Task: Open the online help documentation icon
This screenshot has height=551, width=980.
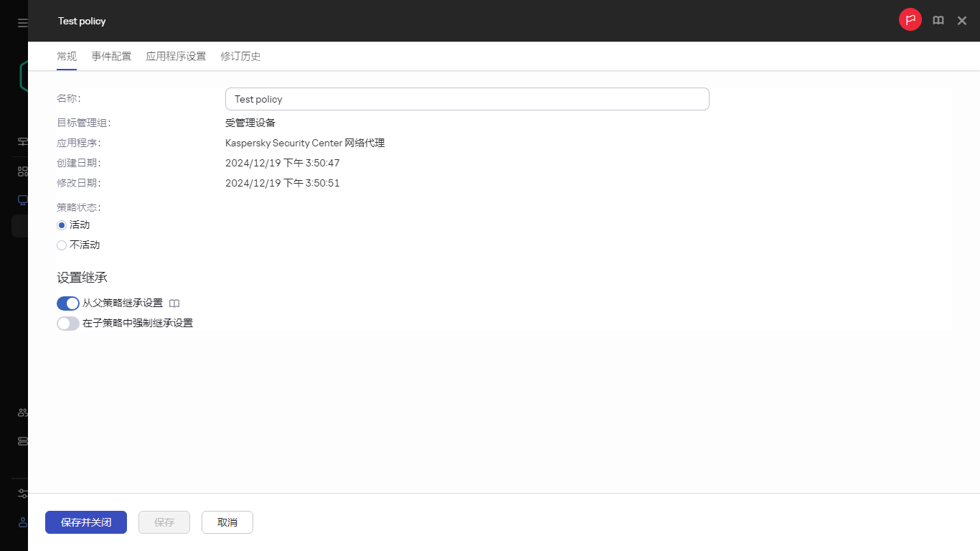Action: 938,20
